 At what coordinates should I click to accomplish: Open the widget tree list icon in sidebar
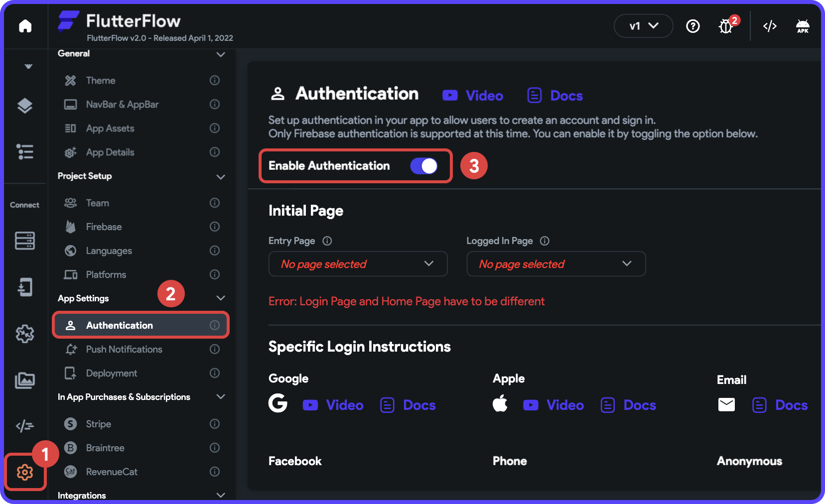click(25, 152)
